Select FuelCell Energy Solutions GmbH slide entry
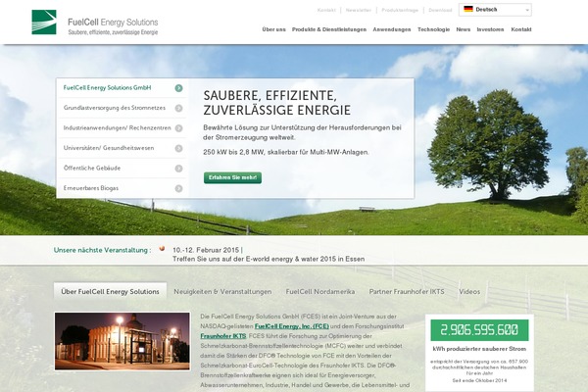 point(122,88)
